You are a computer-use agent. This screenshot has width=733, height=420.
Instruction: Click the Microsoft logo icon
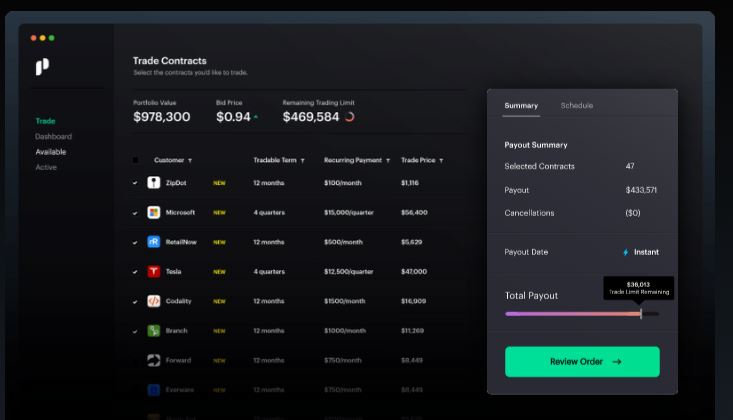[154, 213]
